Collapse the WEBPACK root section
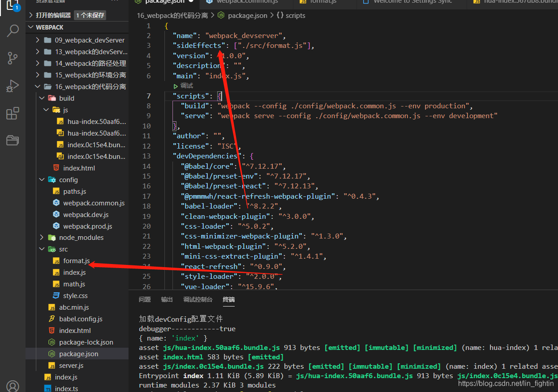558x392 pixels. tap(31, 27)
